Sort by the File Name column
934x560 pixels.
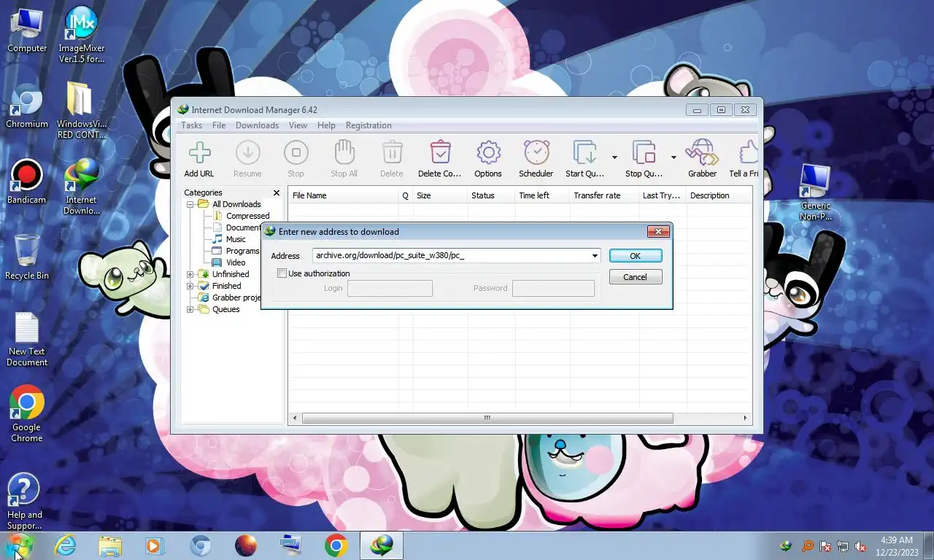(x=343, y=195)
